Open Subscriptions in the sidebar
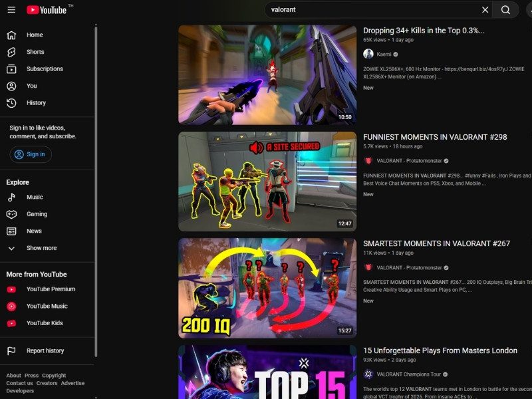The width and height of the screenshot is (532, 399). click(x=45, y=68)
